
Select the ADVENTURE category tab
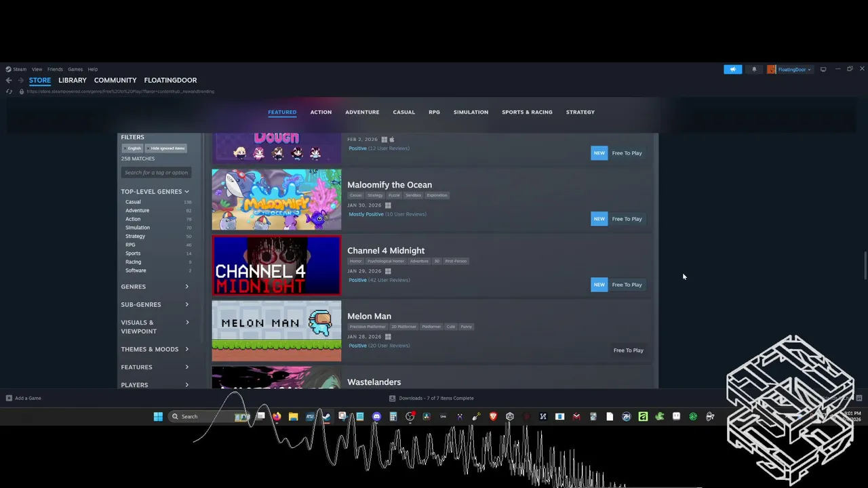tap(362, 112)
